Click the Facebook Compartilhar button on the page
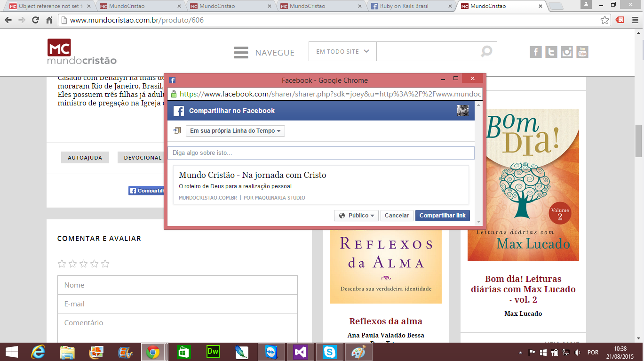 (x=146, y=191)
